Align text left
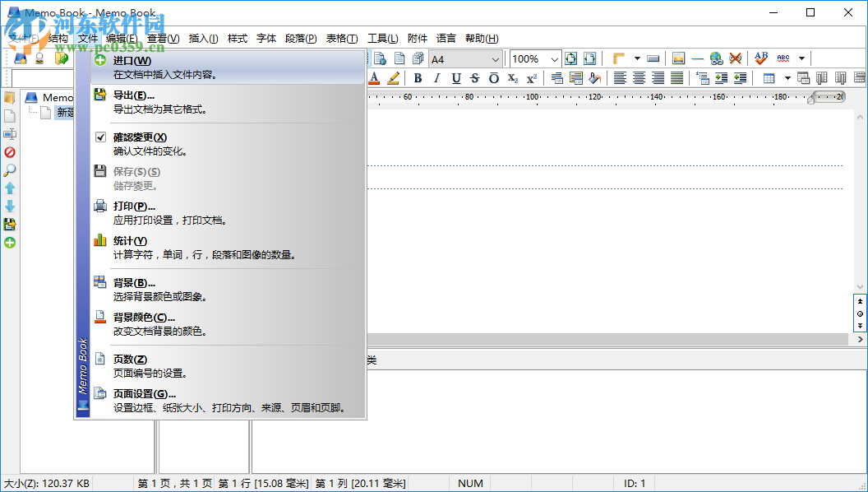The height and width of the screenshot is (492, 868). (620, 78)
